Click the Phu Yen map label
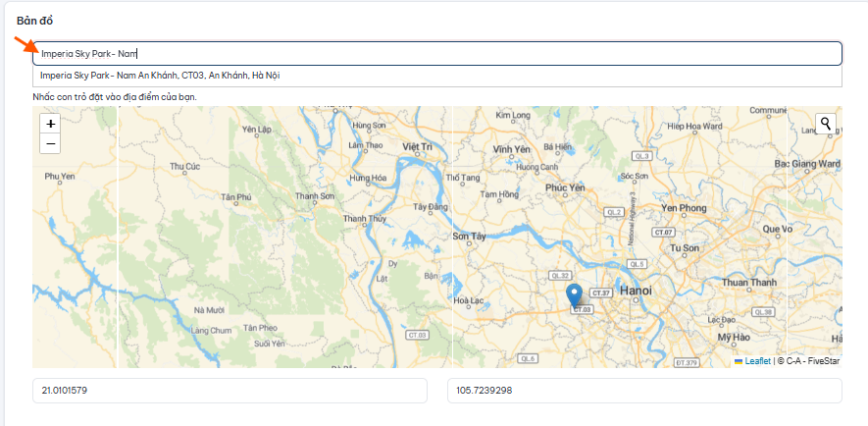 tap(59, 176)
